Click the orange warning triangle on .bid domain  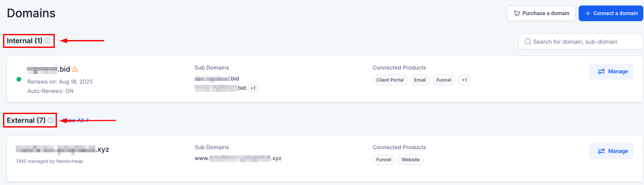click(x=75, y=69)
